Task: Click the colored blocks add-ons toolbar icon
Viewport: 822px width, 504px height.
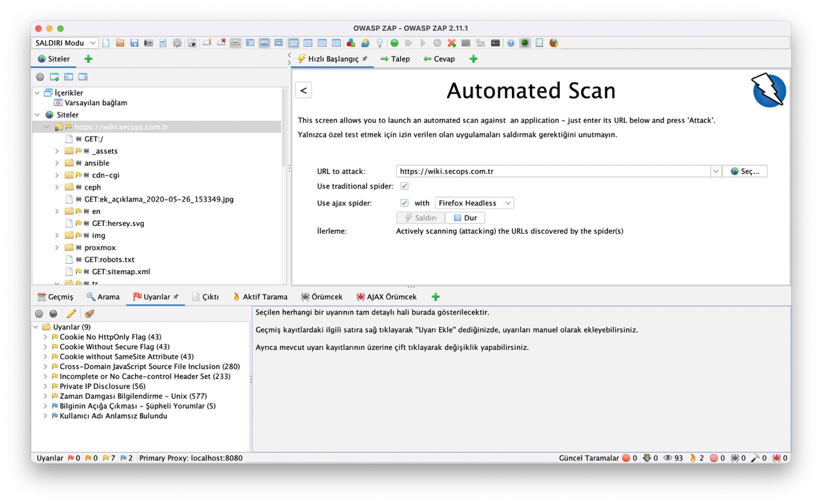Action: pyautogui.click(x=351, y=43)
